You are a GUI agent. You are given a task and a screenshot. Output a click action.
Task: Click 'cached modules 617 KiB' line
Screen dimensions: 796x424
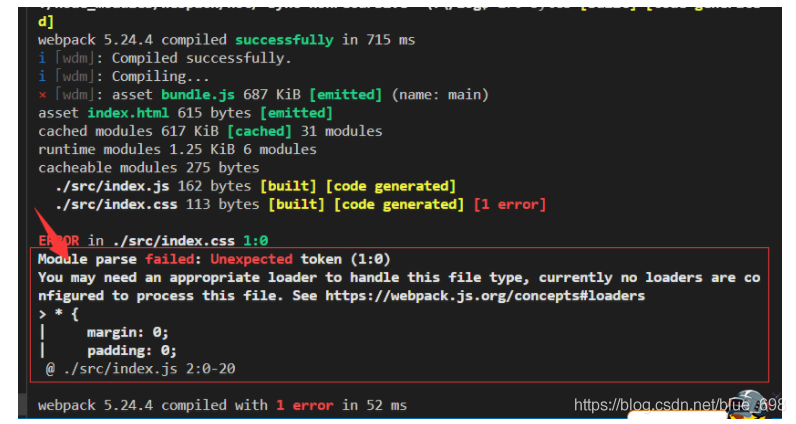210,131
